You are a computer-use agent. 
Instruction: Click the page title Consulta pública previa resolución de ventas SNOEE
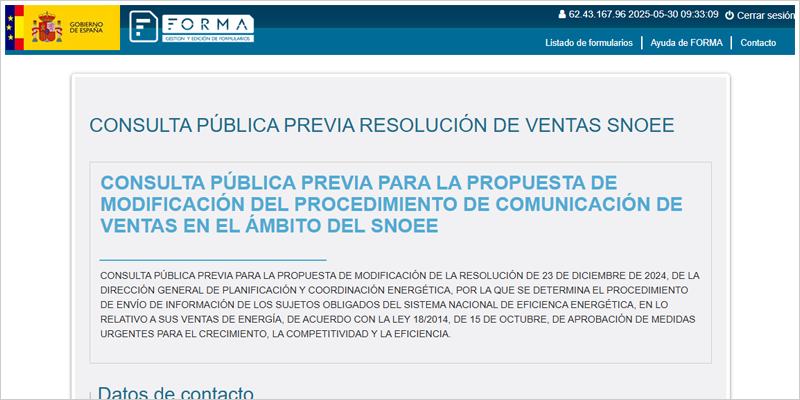pos(382,126)
